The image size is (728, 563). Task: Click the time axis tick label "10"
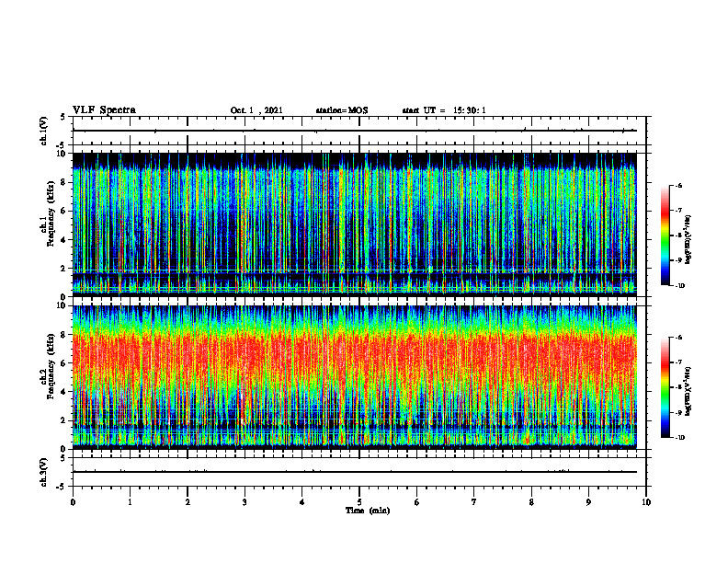coord(646,502)
